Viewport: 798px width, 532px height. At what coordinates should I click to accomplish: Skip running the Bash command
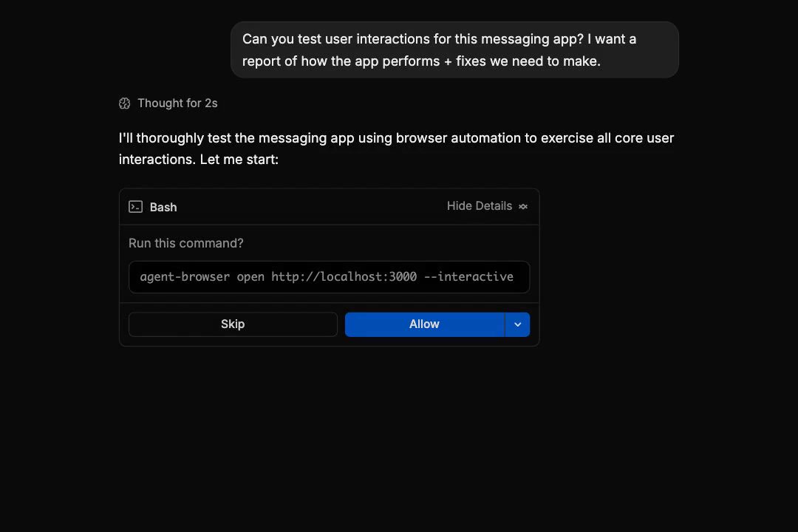233,324
